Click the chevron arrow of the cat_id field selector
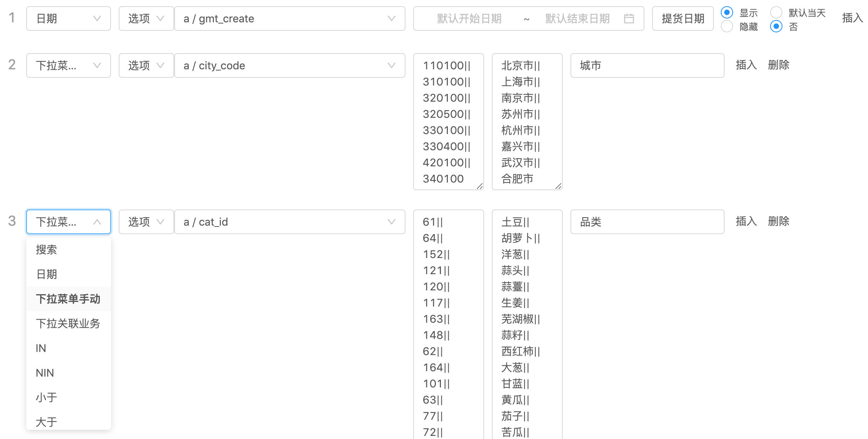Screen dimensions: 868x439 pos(391,222)
